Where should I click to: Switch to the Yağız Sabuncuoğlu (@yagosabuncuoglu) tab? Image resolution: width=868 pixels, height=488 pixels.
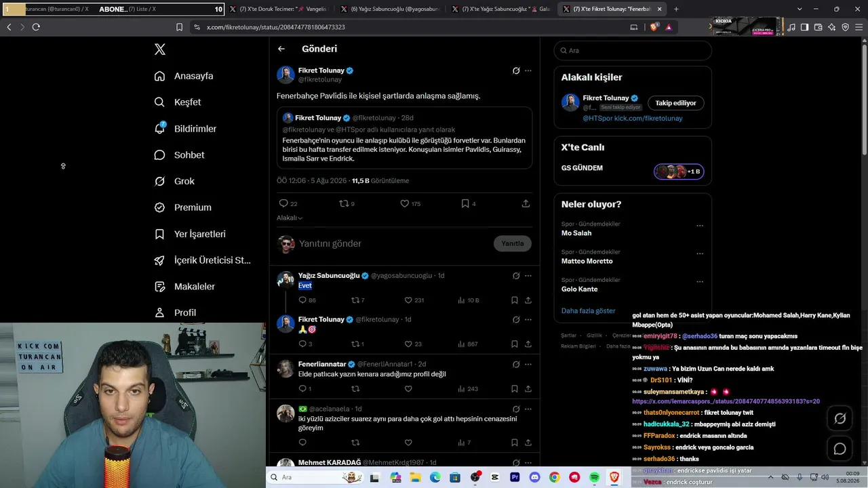(391, 9)
